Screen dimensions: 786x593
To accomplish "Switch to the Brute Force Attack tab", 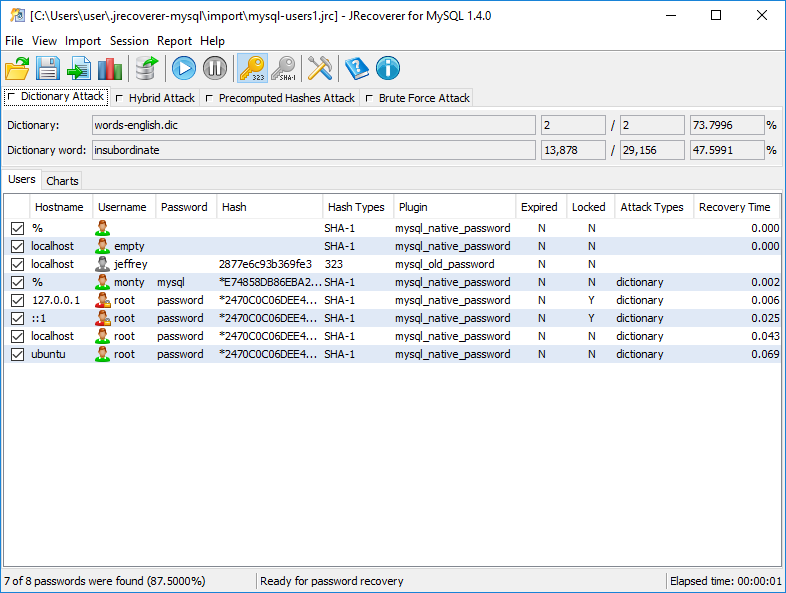I will tap(418, 98).
